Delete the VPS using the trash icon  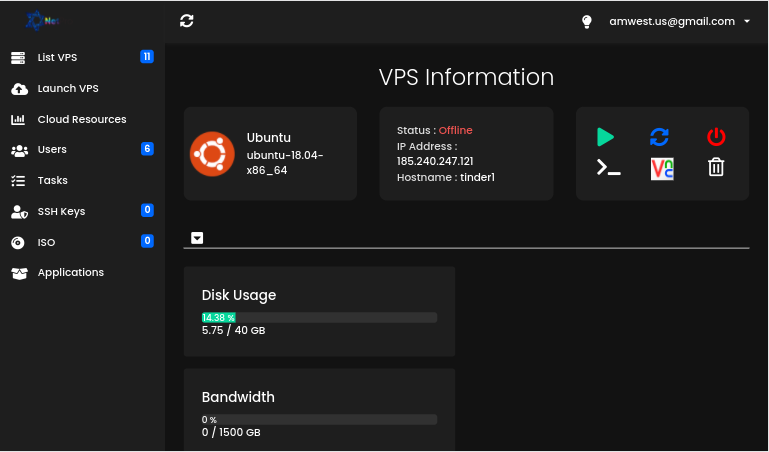716,168
